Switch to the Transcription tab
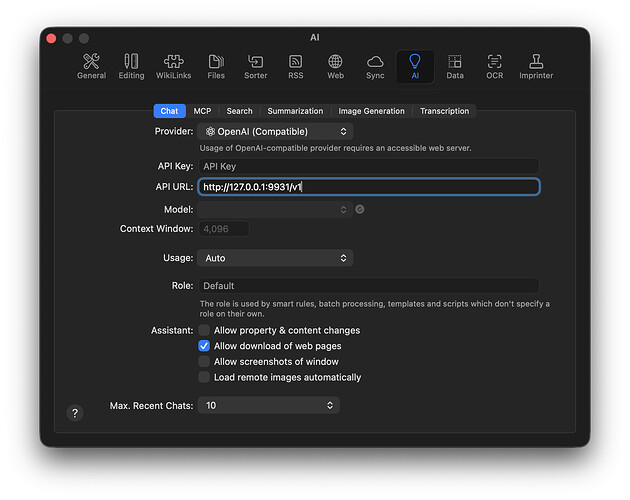The image size is (630, 500). [444, 111]
